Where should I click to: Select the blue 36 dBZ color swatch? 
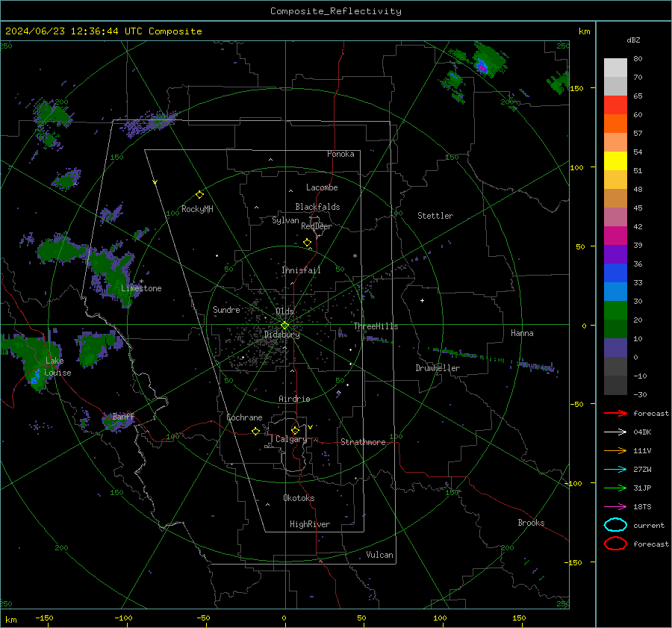pos(615,273)
